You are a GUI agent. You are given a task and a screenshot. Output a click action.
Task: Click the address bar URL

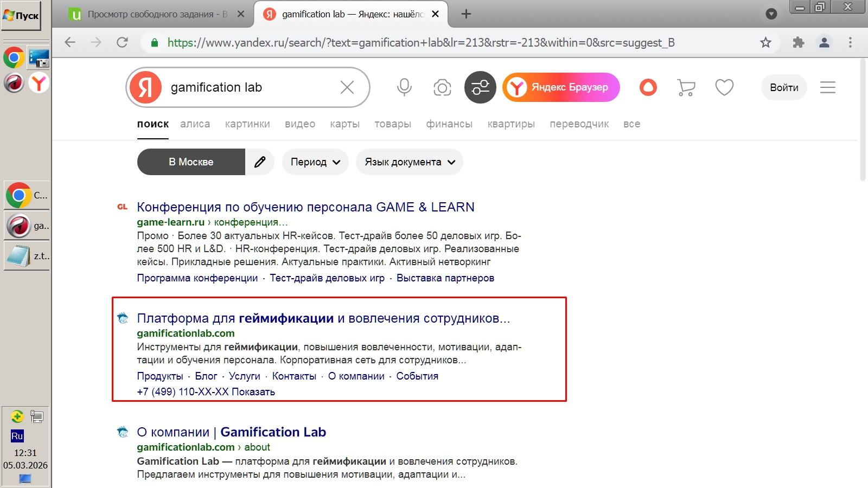(x=421, y=42)
